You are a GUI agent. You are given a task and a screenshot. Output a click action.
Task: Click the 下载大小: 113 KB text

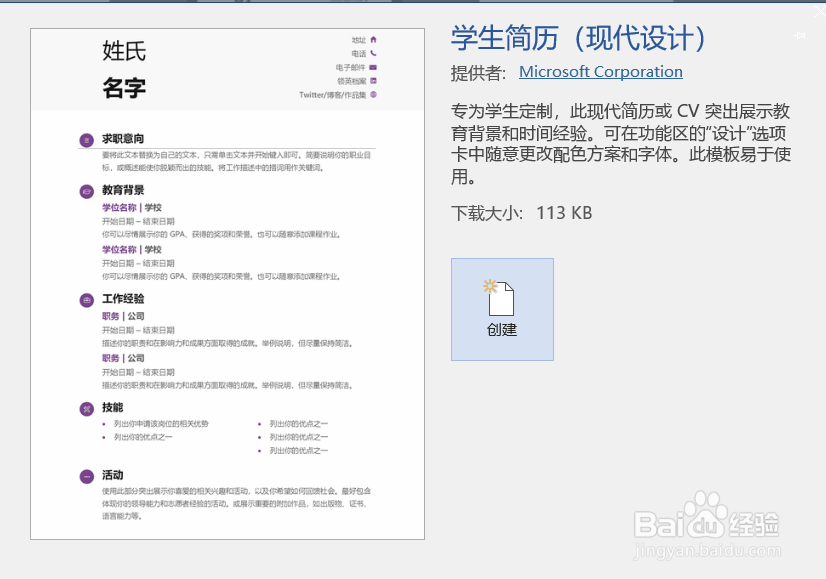click(522, 213)
